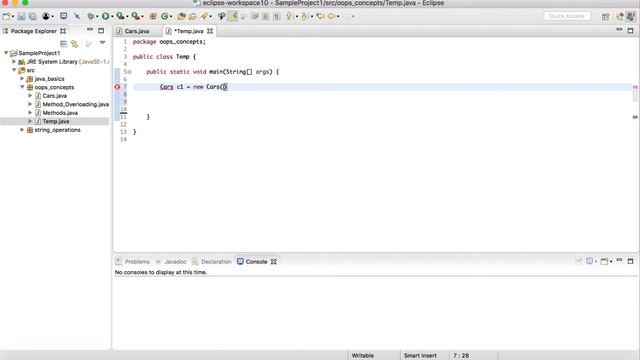Select Methods.java in Package Explorer
This screenshot has height=360, width=640.
point(60,113)
